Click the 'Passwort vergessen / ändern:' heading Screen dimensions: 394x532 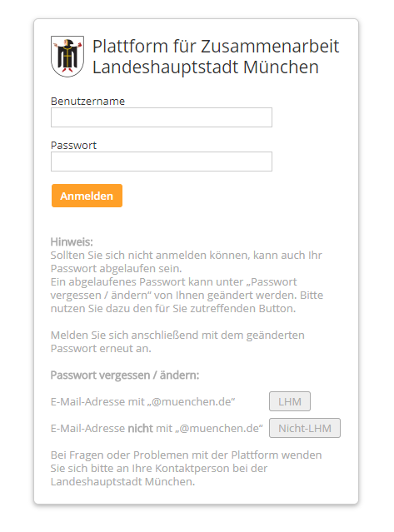point(125,375)
